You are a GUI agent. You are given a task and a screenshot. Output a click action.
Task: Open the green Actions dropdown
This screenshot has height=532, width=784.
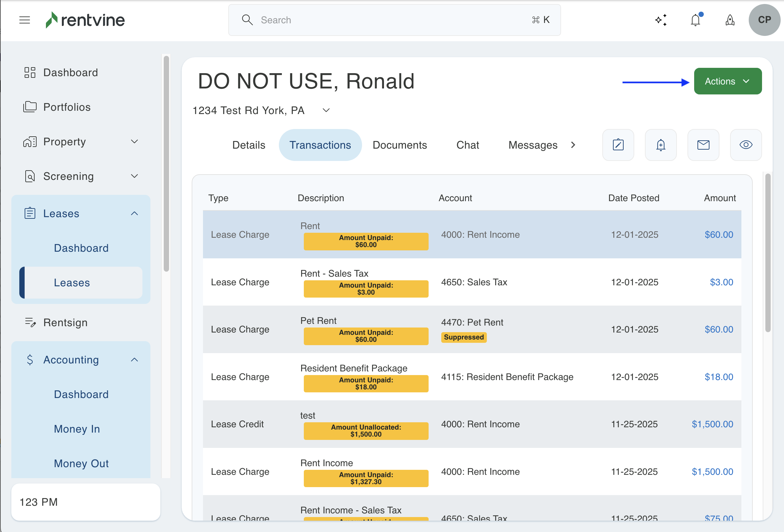727,81
